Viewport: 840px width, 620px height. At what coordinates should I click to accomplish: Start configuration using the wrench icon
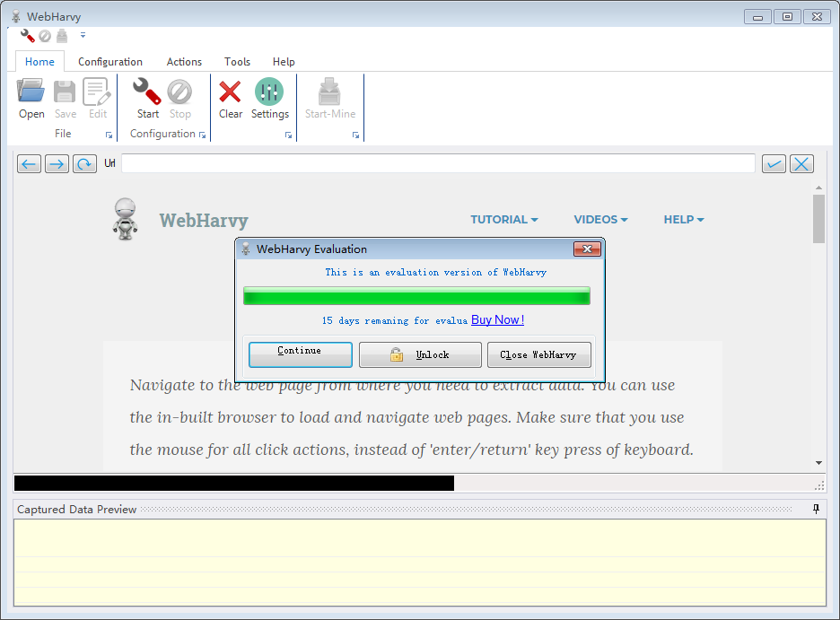coord(147,99)
